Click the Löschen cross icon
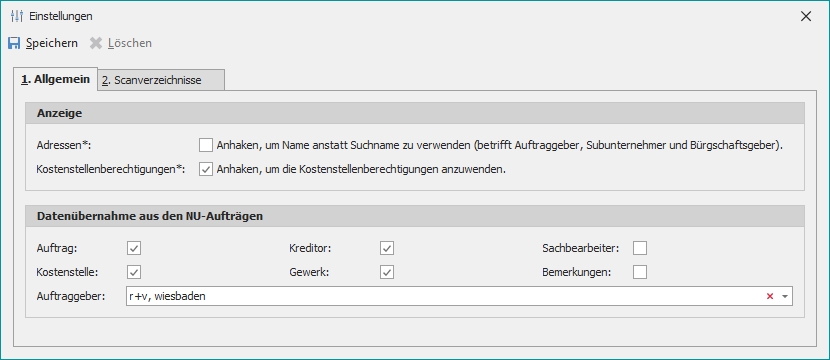 point(96,43)
